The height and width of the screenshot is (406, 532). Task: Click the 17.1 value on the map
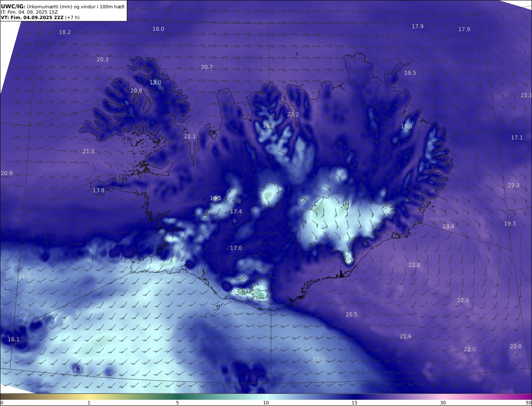point(517,137)
